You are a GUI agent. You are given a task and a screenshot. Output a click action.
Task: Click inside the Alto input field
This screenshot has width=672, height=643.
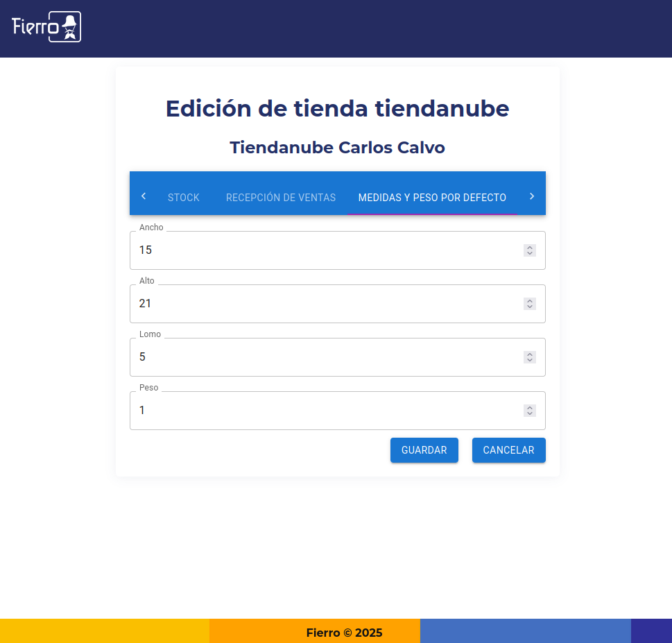pos(326,304)
